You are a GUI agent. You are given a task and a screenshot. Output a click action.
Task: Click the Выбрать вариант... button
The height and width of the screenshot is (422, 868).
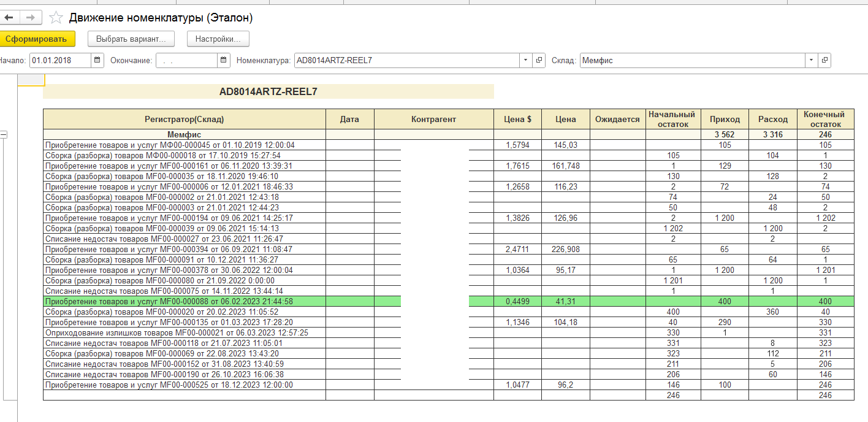131,39
